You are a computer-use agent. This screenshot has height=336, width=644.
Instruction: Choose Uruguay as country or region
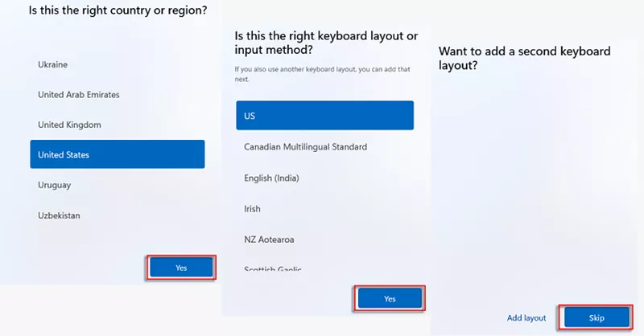click(55, 185)
